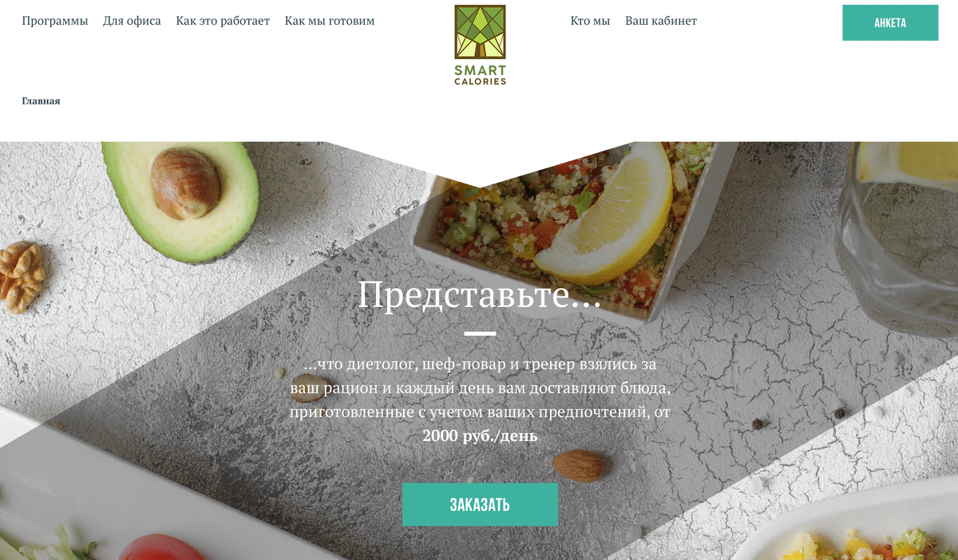Open the Программы menu item
Viewport: 958px width, 560px height.
click(55, 21)
